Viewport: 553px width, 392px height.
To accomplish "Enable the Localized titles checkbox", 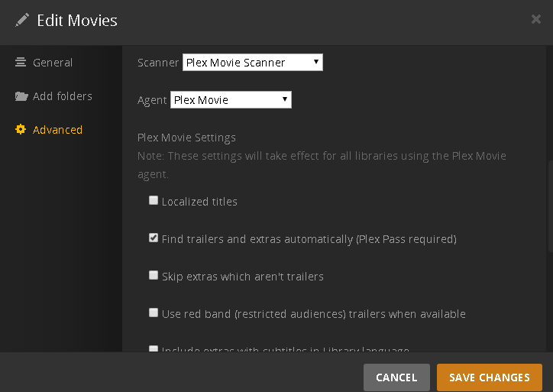I will 154,201.
